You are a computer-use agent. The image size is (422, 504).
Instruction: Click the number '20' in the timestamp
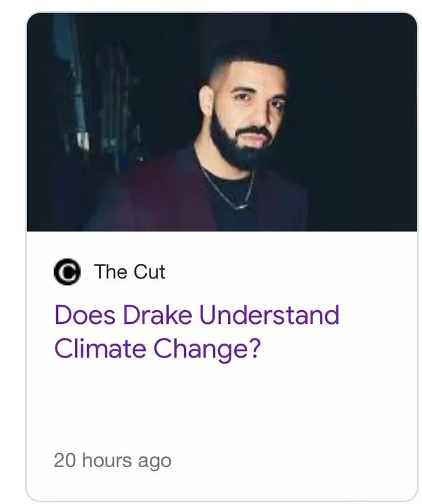pos(65,460)
